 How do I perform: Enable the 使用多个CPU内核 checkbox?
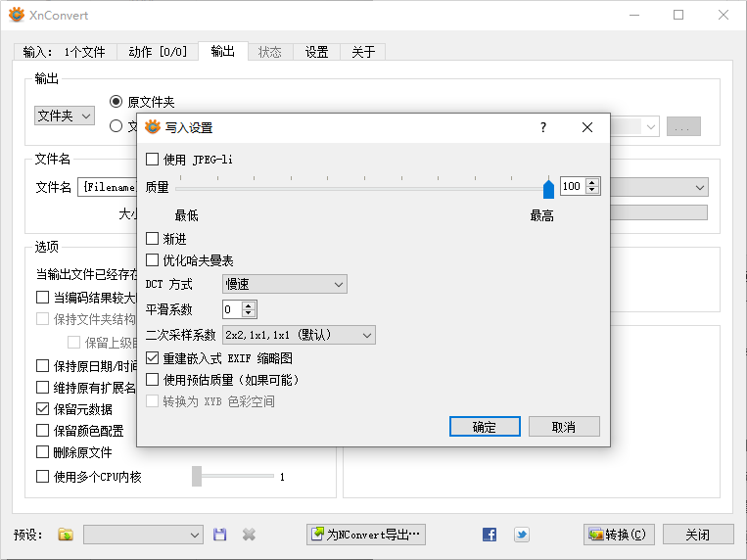(x=42, y=476)
